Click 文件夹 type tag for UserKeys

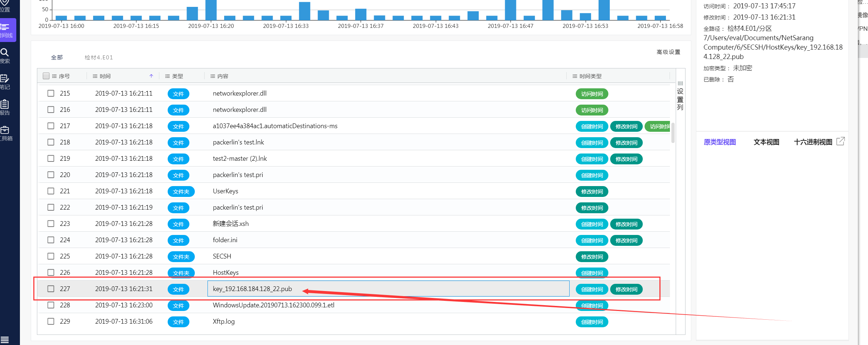pyautogui.click(x=181, y=192)
